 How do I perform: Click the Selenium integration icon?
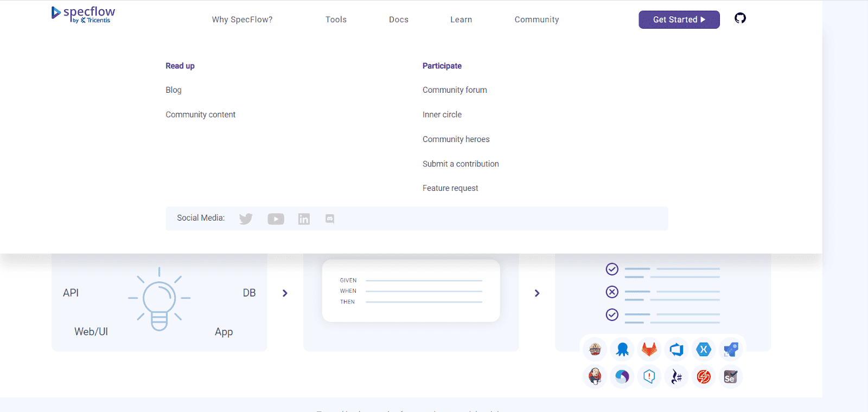(x=731, y=376)
